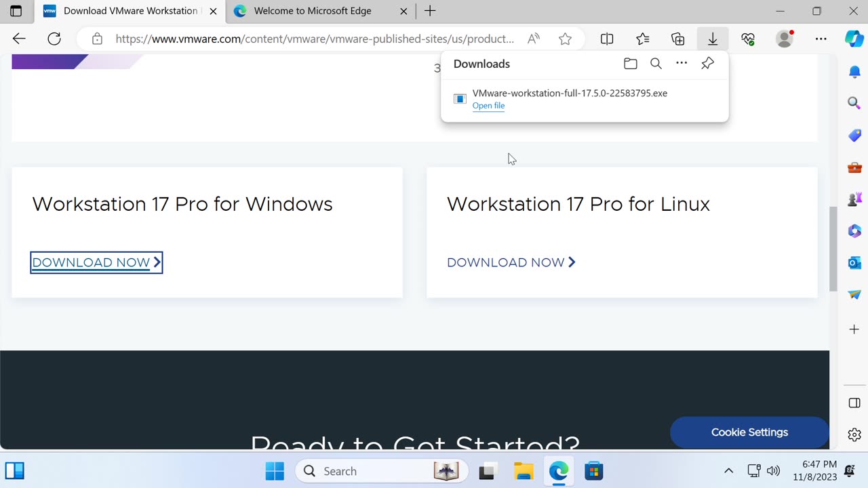Open the Windows Start menu
This screenshot has width=868, height=488.
point(275,471)
